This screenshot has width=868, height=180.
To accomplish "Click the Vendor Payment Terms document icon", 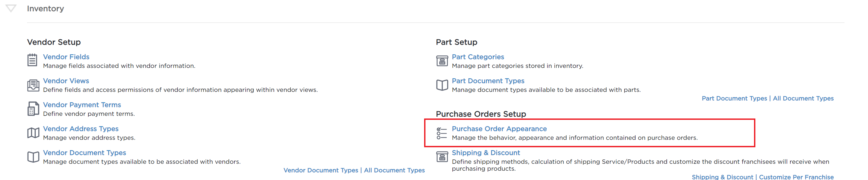I will [x=33, y=109].
